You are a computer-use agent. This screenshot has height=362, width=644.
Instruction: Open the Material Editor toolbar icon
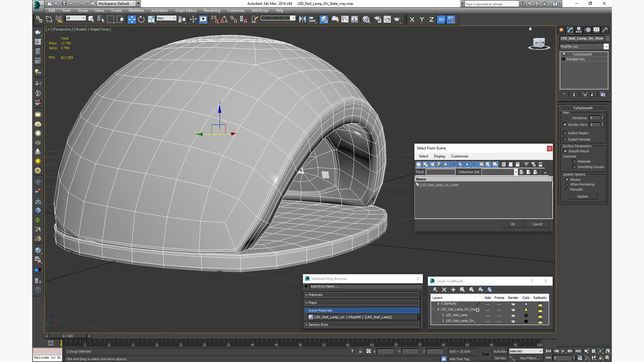(366, 19)
